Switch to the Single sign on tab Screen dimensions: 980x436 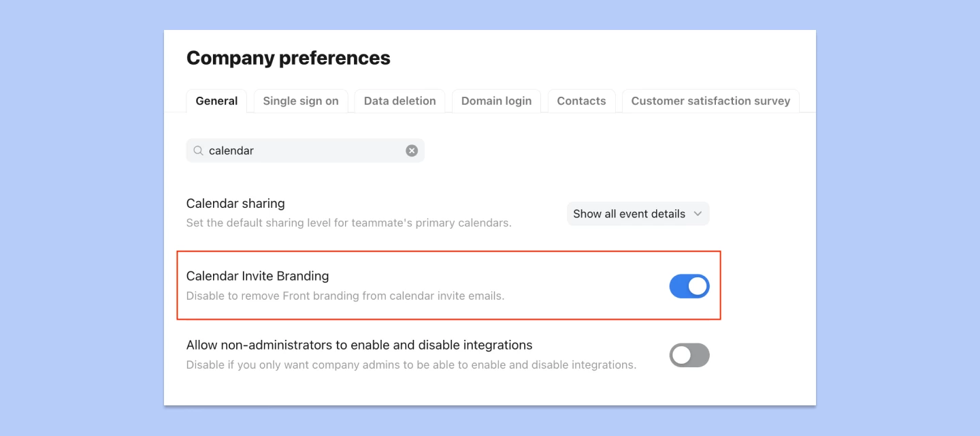tap(301, 101)
